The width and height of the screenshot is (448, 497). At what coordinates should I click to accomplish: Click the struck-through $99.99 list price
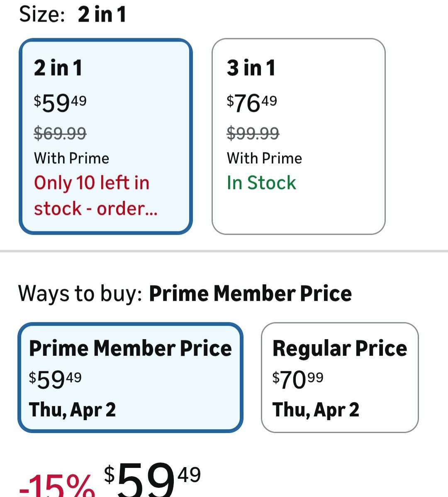click(253, 133)
